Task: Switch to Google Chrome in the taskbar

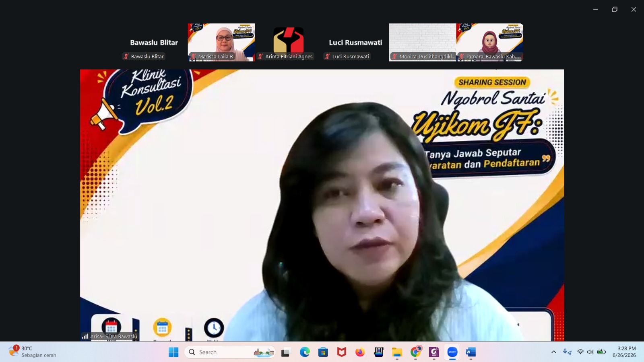Action: click(x=415, y=352)
